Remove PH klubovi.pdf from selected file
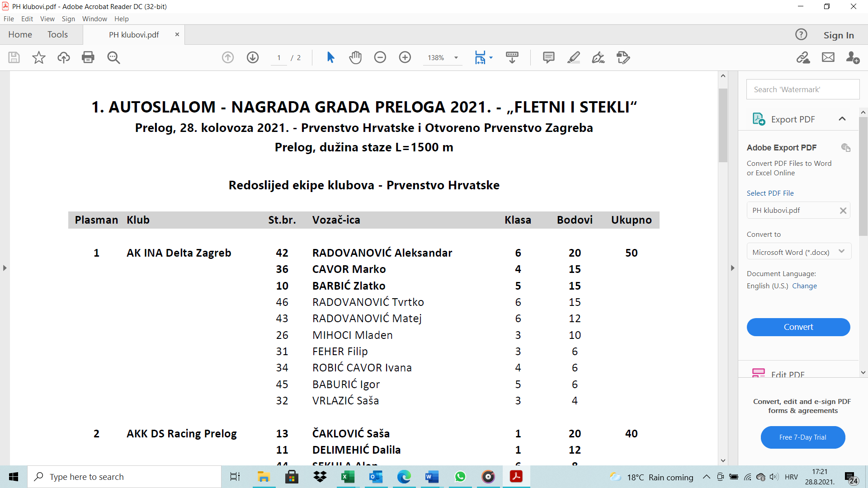This screenshot has width=868, height=488. (843, 211)
